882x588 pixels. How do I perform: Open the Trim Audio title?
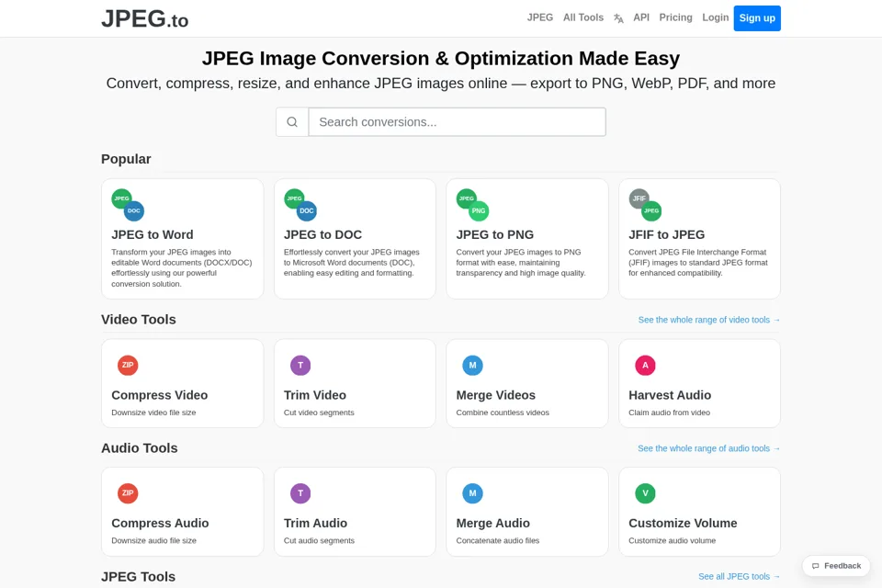315,524
